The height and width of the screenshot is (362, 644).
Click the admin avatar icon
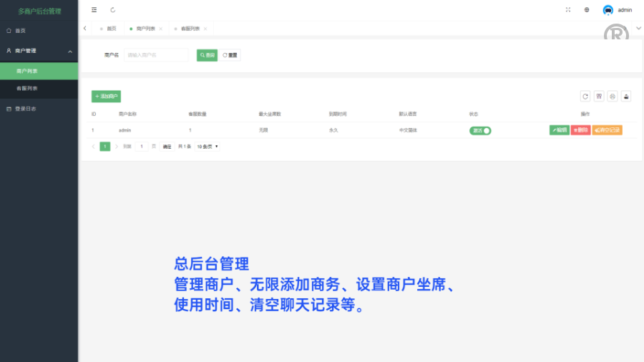tap(608, 10)
